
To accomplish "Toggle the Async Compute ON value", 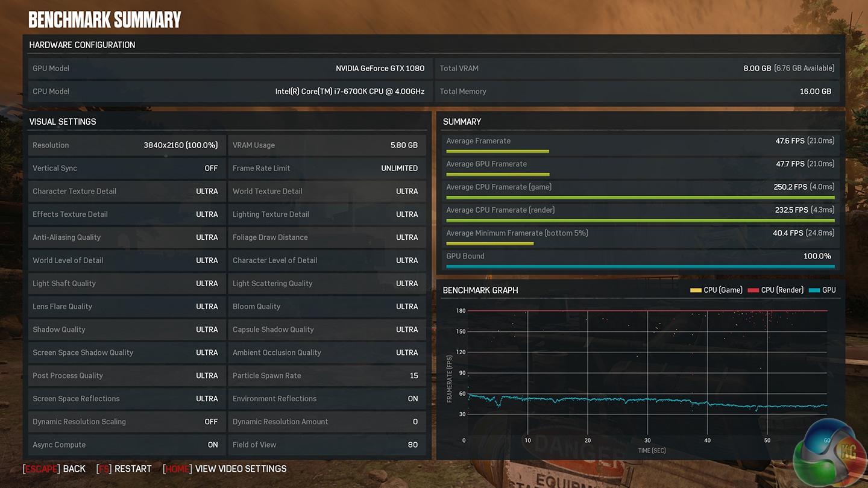I will 213,445.
